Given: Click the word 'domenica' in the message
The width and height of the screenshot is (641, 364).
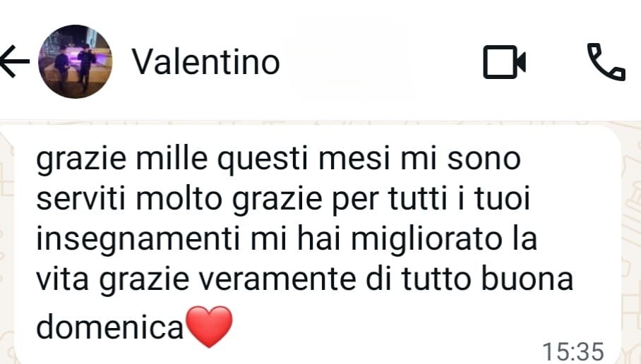Looking at the screenshot, I should (x=110, y=327).
